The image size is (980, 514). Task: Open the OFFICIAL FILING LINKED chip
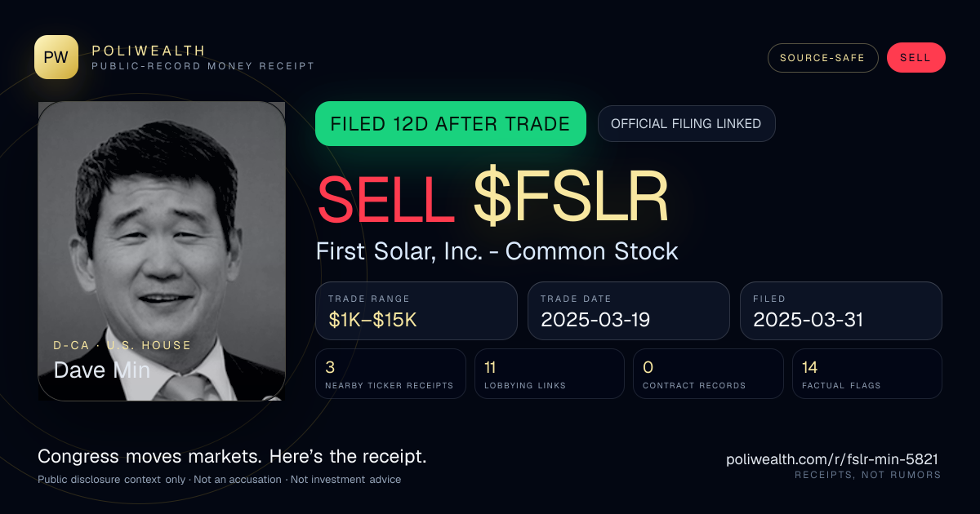(686, 124)
